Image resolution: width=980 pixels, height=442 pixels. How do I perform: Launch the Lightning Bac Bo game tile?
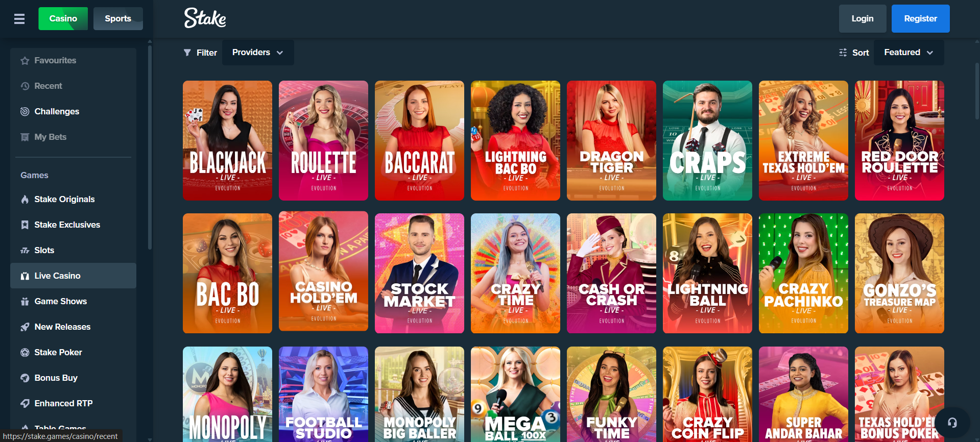tap(515, 140)
